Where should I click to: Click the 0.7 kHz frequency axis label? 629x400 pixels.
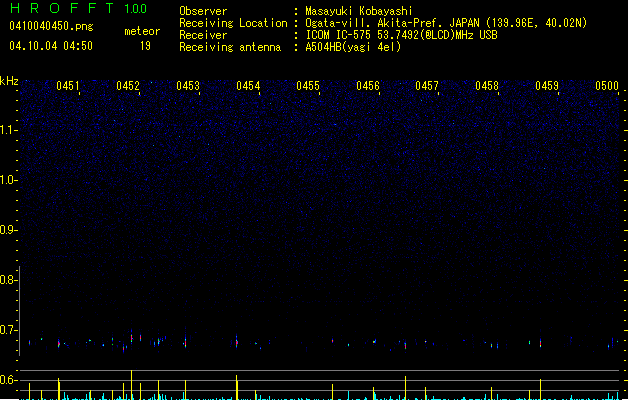(x=8, y=330)
